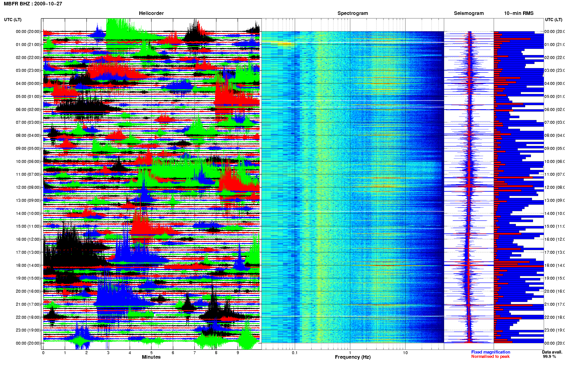
Task: Click the left 06:00 (02:00) time label
Action: tap(28, 109)
